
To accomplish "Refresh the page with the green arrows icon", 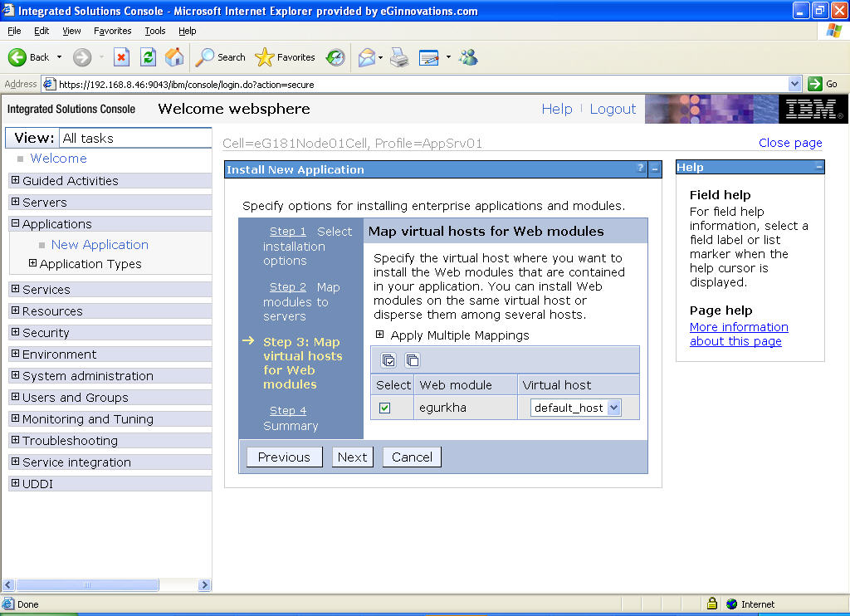I will (x=148, y=57).
